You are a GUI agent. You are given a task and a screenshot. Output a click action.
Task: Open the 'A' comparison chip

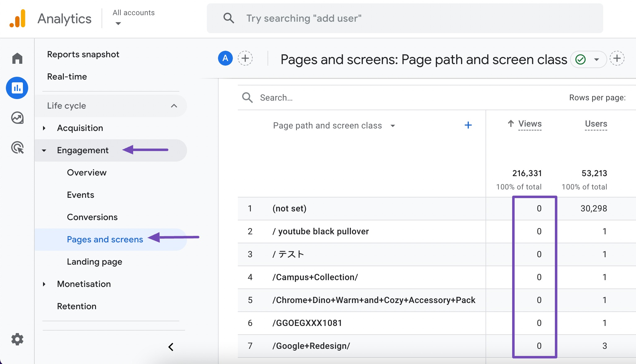[225, 58]
